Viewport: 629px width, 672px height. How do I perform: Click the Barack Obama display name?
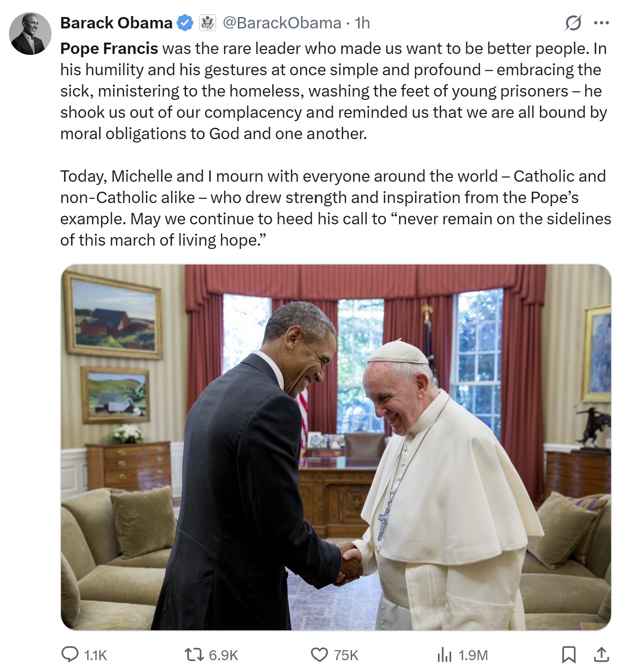116,23
